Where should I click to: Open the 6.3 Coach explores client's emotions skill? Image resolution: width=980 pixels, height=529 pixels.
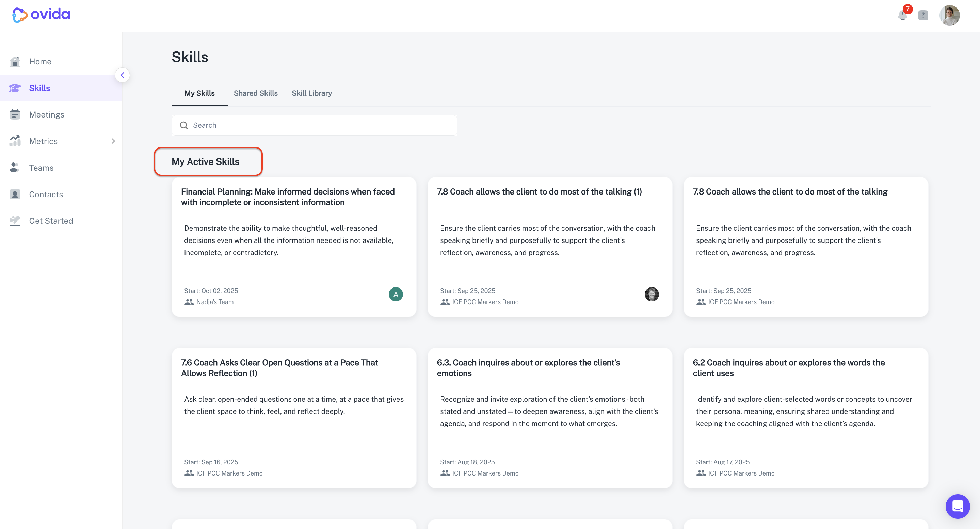(528, 368)
